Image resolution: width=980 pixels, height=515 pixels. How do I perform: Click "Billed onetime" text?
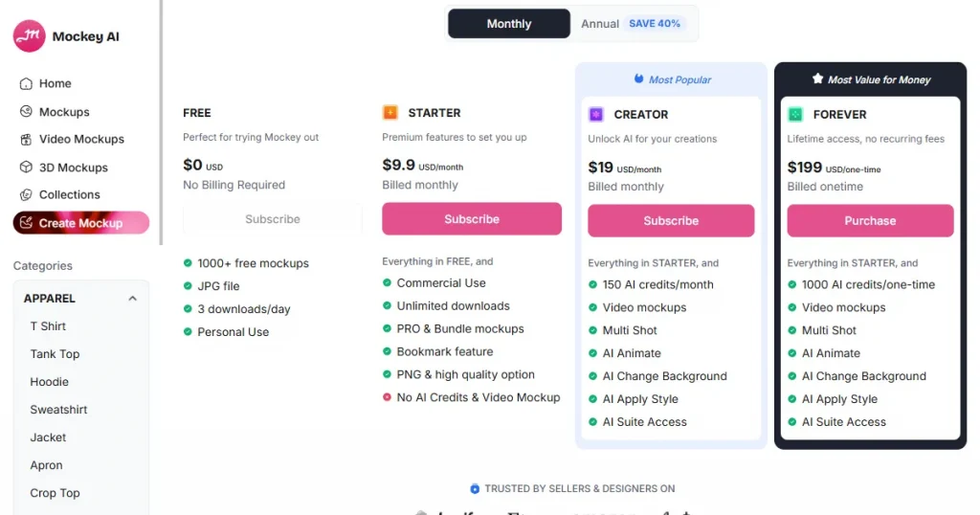point(825,187)
